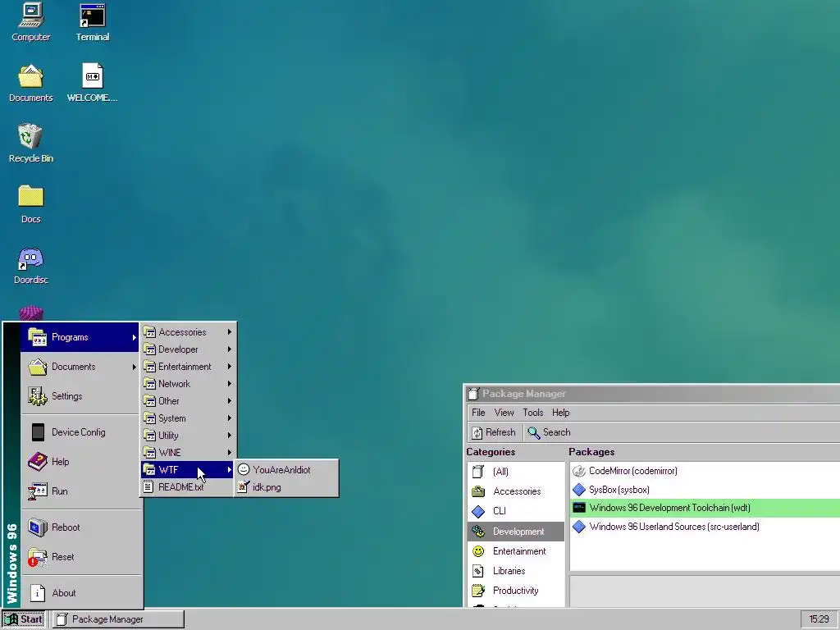Viewport: 840px width, 630px height.
Task: Open the Tools menu in Package Manager
Action: pos(533,413)
